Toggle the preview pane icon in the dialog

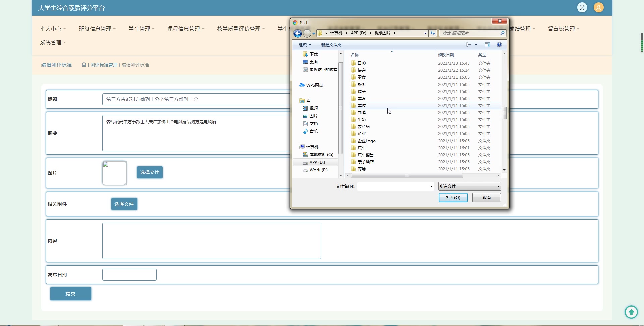[x=487, y=45]
